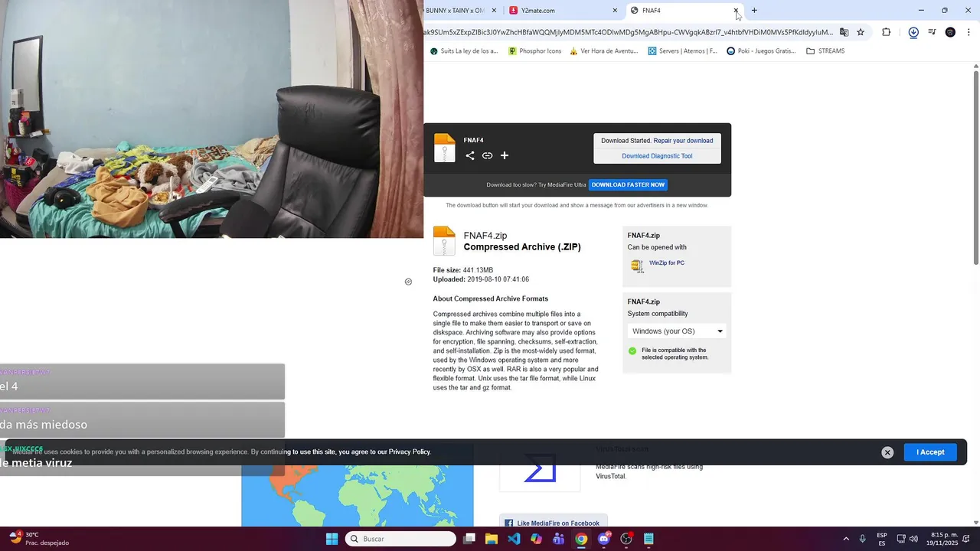This screenshot has height=551, width=980.
Task: Click the microphone tray icon
Action: (862, 539)
